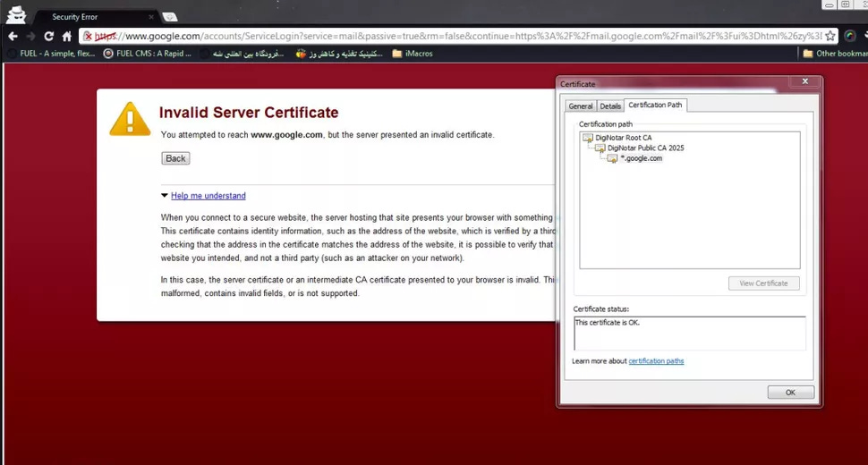The image size is (868, 465).
Task: Go to home page via house icon
Action: 67,37
